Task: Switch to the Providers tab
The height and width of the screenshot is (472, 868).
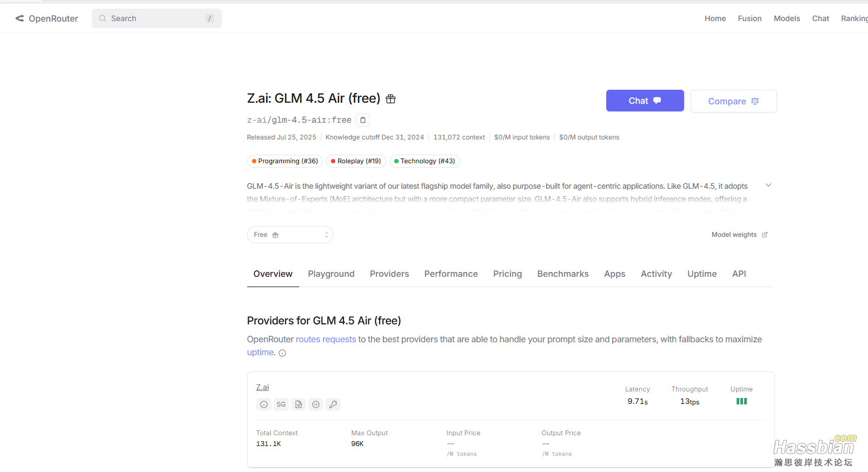Action: 389,274
